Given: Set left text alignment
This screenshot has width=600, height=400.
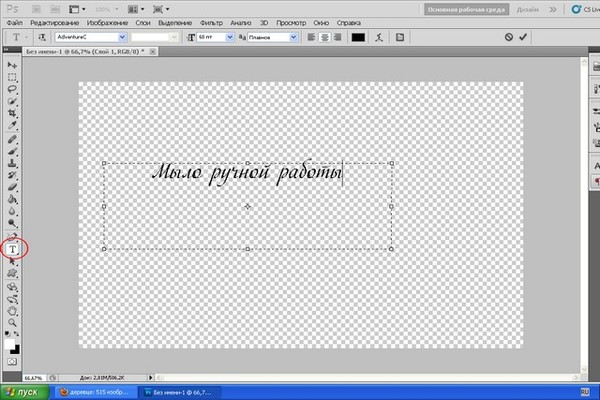Looking at the screenshot, I should pos(310,37).
